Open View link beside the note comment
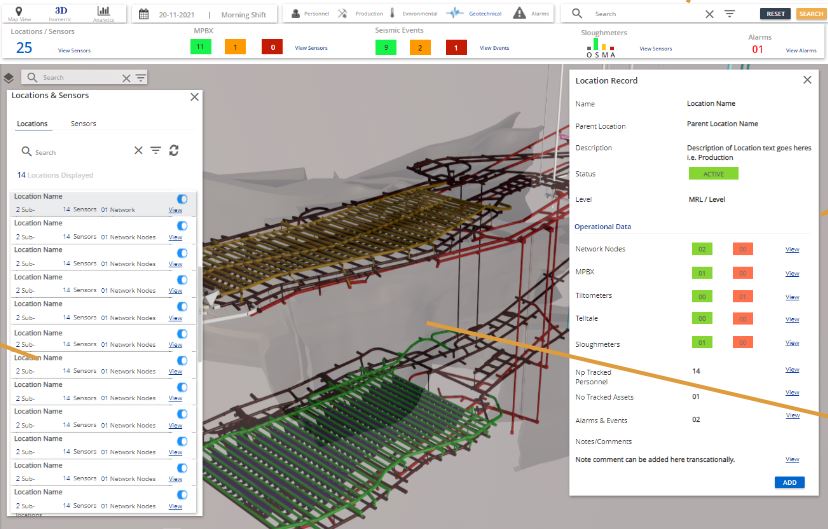This screenshot has height=529, width=828. click(792, 460)
